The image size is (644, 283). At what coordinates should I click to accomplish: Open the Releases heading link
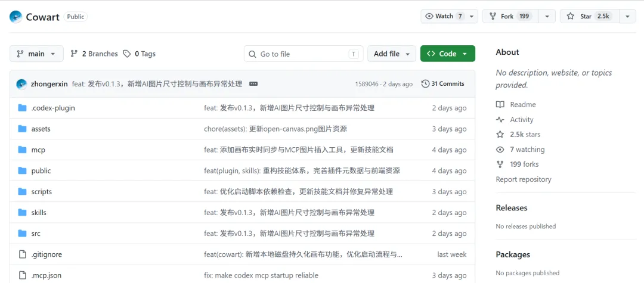click(512, 208)
